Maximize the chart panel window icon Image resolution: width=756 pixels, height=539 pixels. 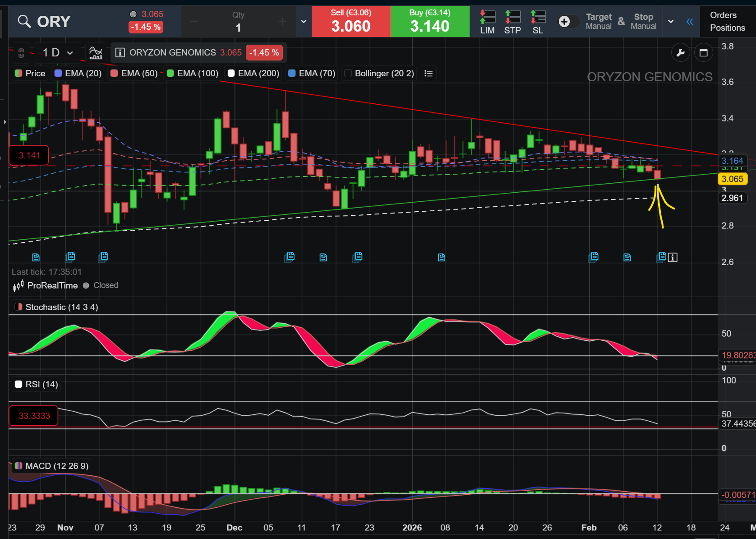(703, 53)
